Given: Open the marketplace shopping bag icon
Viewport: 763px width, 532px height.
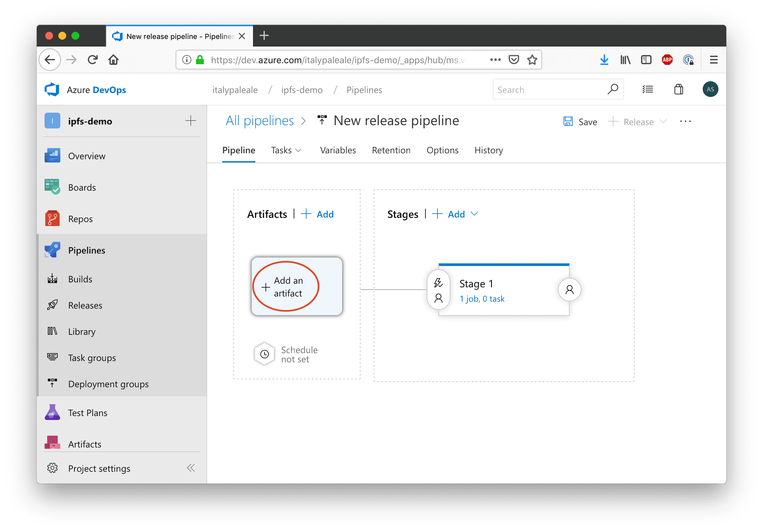Looking at the screenshot, I should (678, 89).
